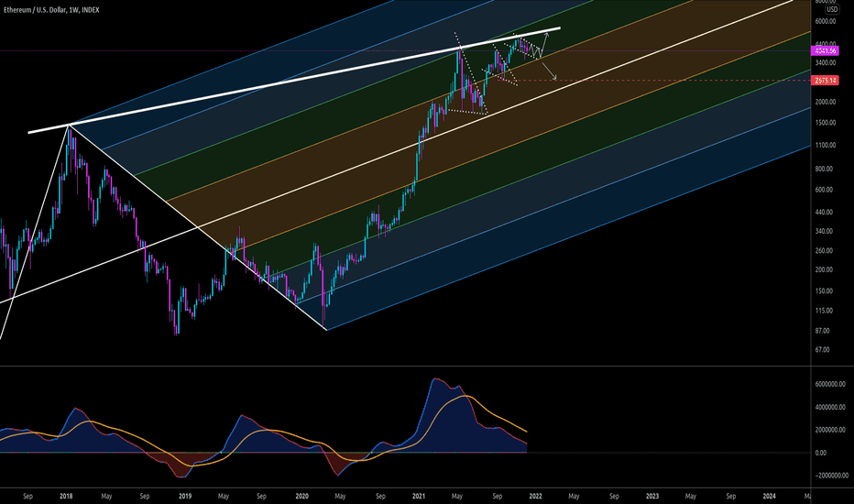Image resolution: width=854 pixels, height=504 pixels.
Task: Click the 600.00 price axis label
Action: pos(824,191)
